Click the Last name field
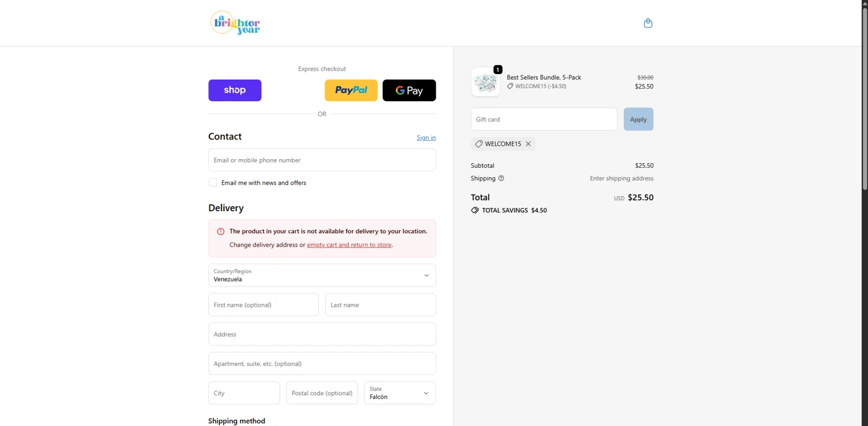 (381, 304)
